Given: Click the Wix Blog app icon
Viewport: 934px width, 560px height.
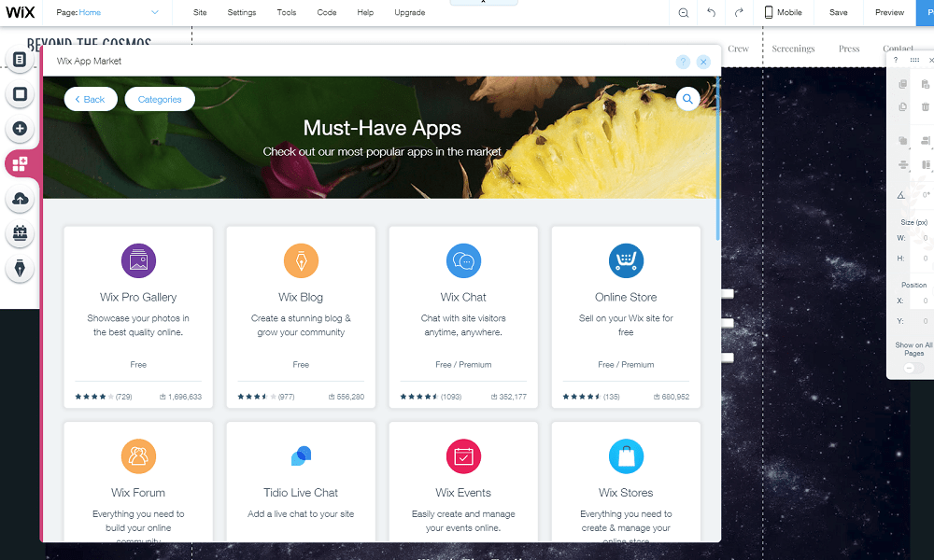Looking at the screenshot, I should (x=301, y=260).
